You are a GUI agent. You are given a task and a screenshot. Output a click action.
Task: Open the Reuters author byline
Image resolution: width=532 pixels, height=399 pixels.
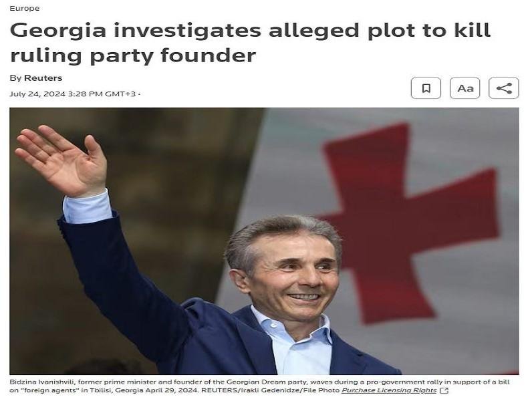click(43, 78)
